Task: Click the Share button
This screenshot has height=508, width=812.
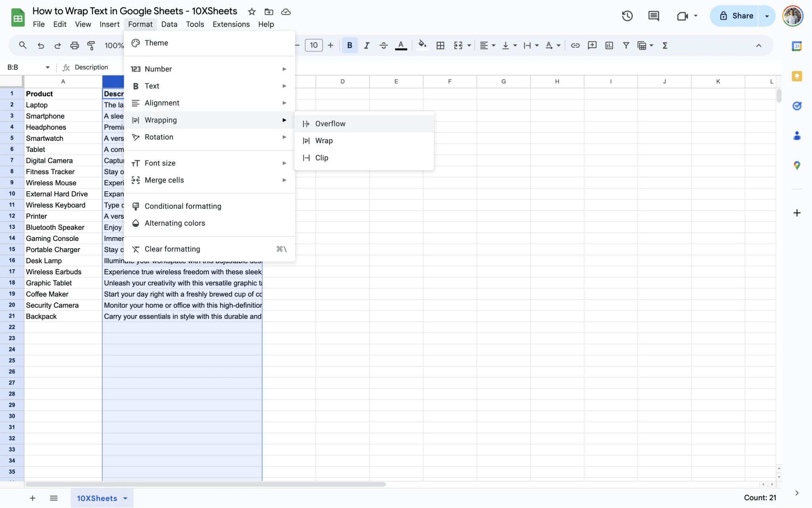Action: pyautogui.click(x=736, y=16)
